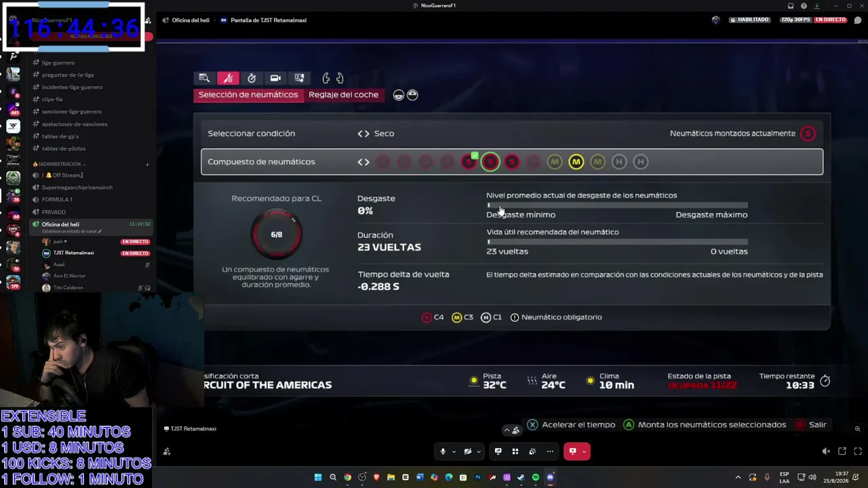Open camera options dropdown
This screenshot has width=868, height=488.
point(479,451)
